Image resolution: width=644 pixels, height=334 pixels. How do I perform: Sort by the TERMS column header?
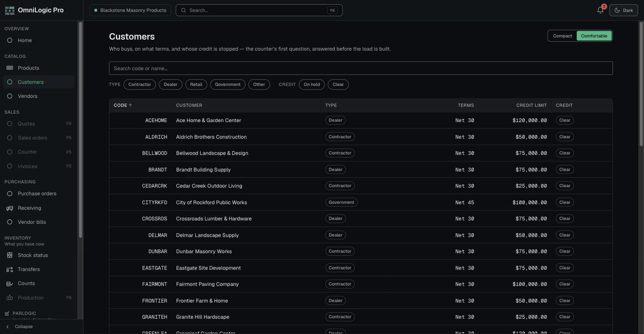[x=466, y=105]
